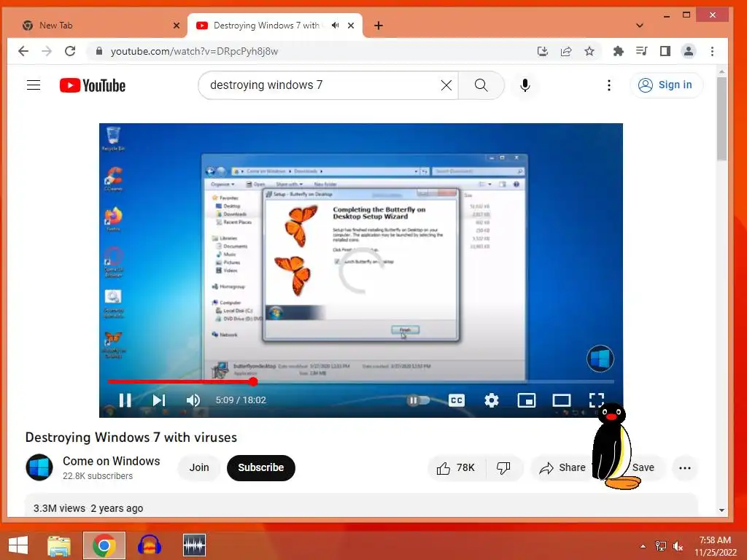
Task: Close the Destroying Windows 7 tab
Action: [x=351, y=26]
